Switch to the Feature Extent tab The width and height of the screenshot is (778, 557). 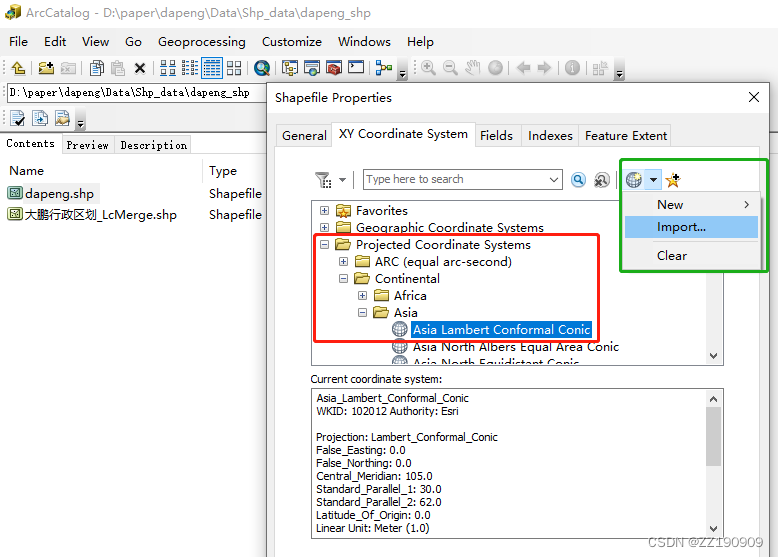point(626,135)
